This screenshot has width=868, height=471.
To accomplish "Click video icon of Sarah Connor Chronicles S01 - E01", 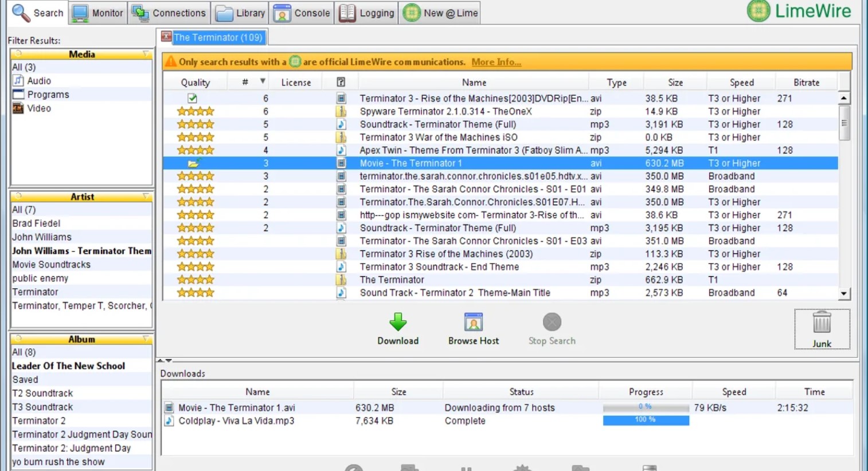I will click(x=341, y=189).
